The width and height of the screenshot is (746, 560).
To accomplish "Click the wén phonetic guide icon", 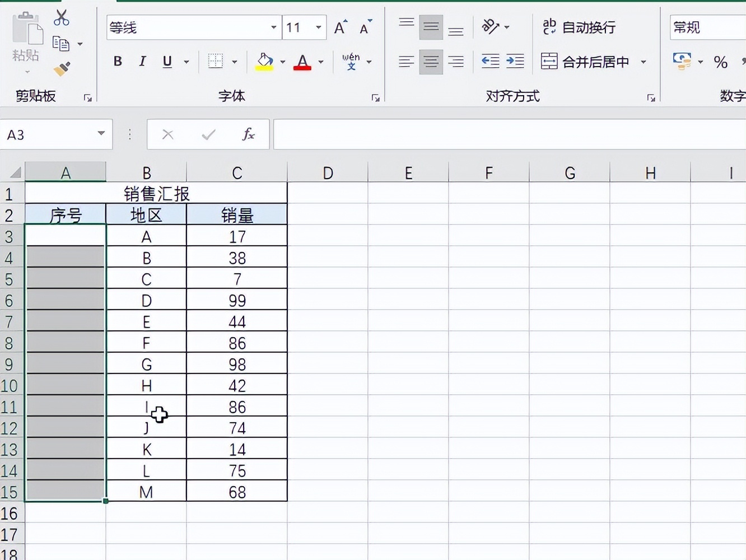I will tap(351, 61).
